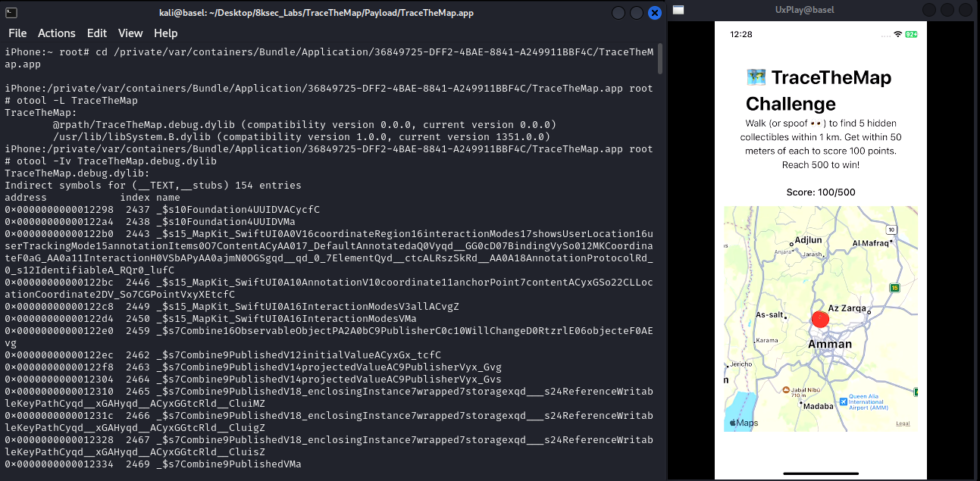Click the '_$s10Foundation4UUIDVMa' symbol line
The width and height of the screenshot is (980, 481).
point(150,222)
